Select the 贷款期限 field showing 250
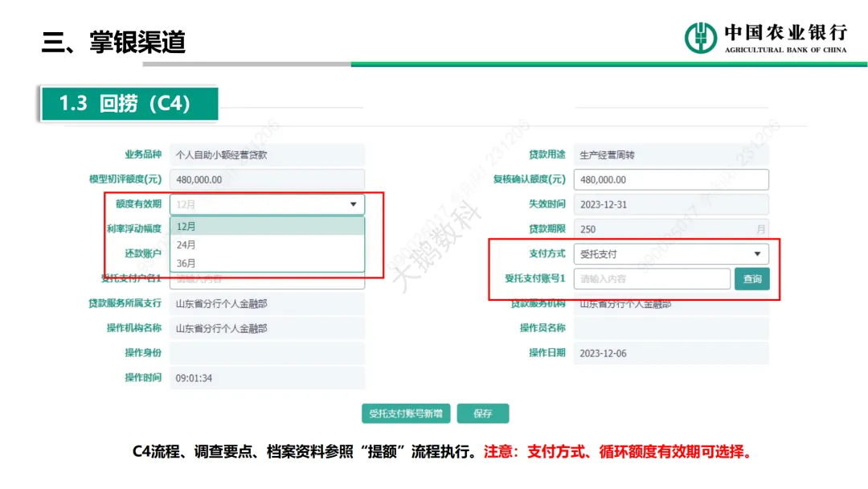Screen dimensions: 868x489 click(670, 229)
